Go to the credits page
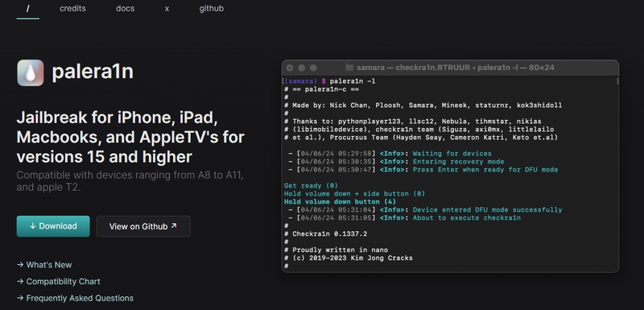644x310 pixels. [x=72, y=8]
